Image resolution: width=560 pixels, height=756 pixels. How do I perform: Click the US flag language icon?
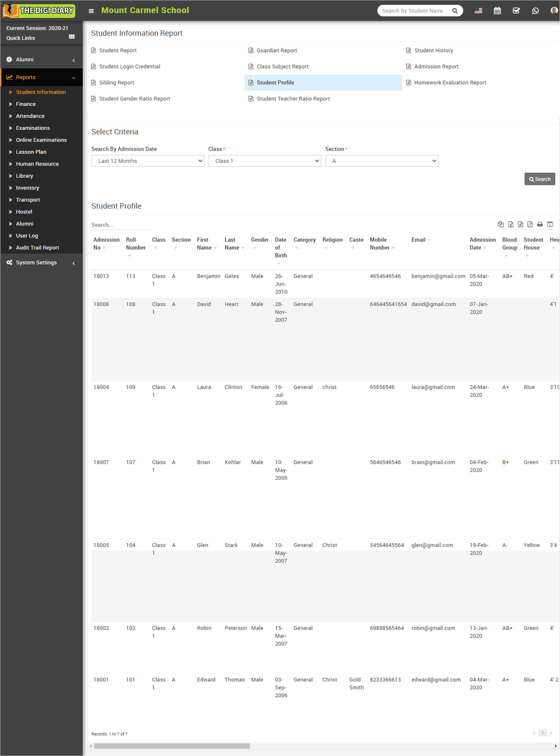(x=478, y=11)
